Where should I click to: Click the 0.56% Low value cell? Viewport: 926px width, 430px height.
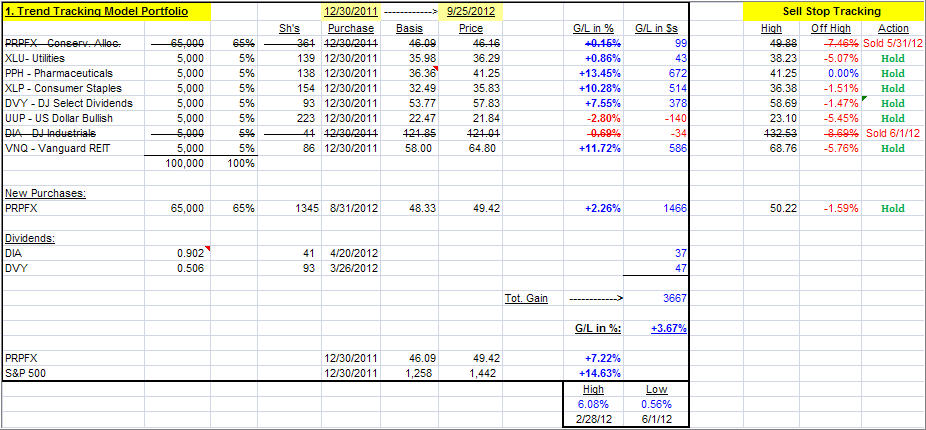(656, 405)
